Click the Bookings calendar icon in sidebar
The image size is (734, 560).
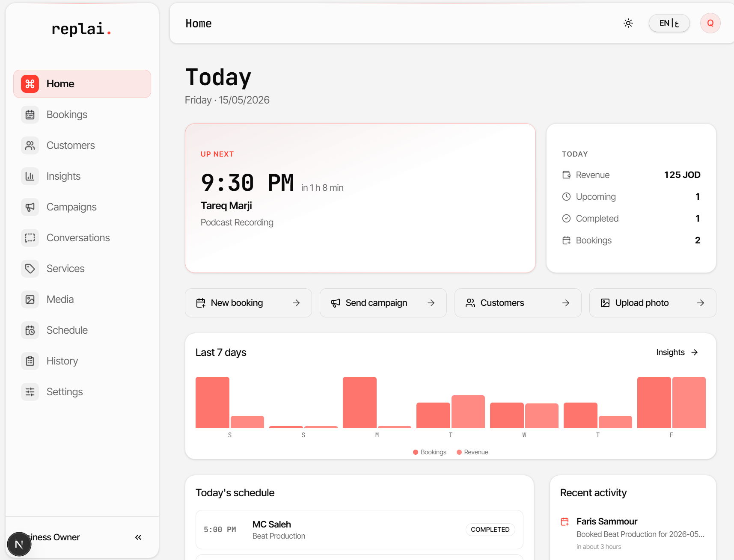click(30, 115)
